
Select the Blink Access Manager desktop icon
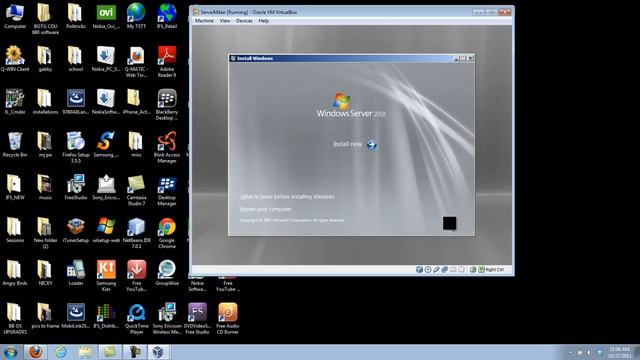[x=167, y=147]
